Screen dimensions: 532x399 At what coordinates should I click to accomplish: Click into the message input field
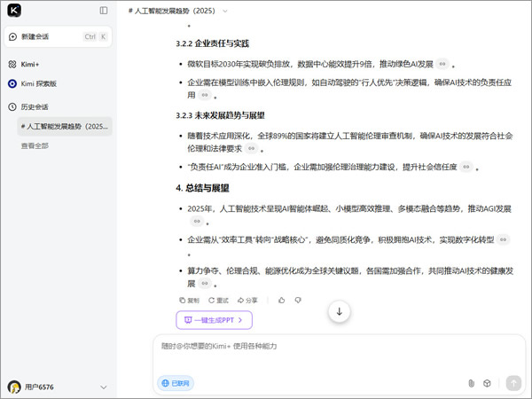click(x=337, y=347)
